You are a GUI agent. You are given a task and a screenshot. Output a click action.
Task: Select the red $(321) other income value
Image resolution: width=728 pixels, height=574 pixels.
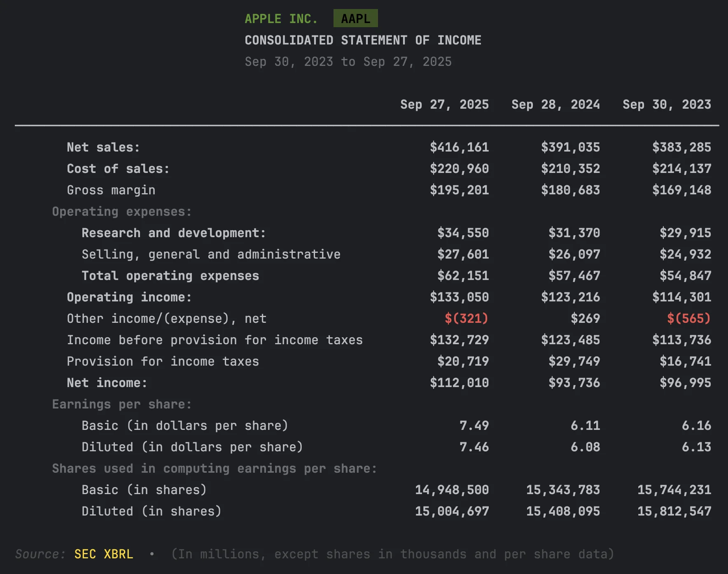coord(467,319)
